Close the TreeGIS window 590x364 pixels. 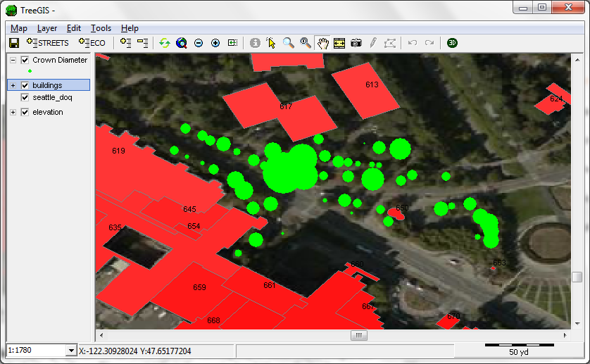pyautogui.click(x=569, y=8)
